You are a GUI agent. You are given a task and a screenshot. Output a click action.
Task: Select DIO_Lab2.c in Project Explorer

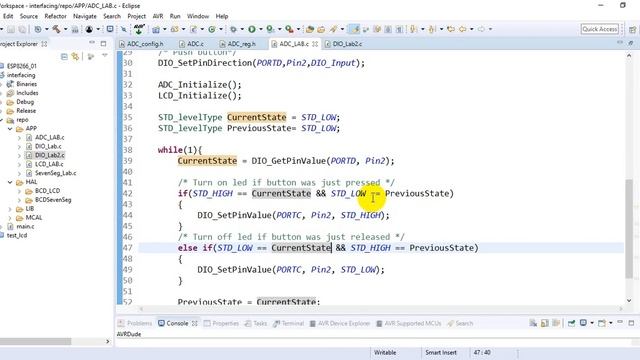tap(49, 155)
